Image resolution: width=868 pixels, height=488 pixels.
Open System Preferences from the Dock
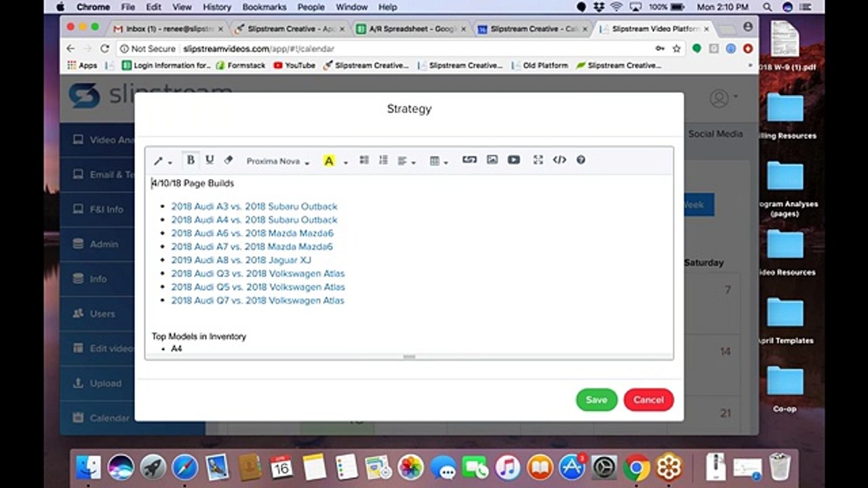tap(604, 467)
